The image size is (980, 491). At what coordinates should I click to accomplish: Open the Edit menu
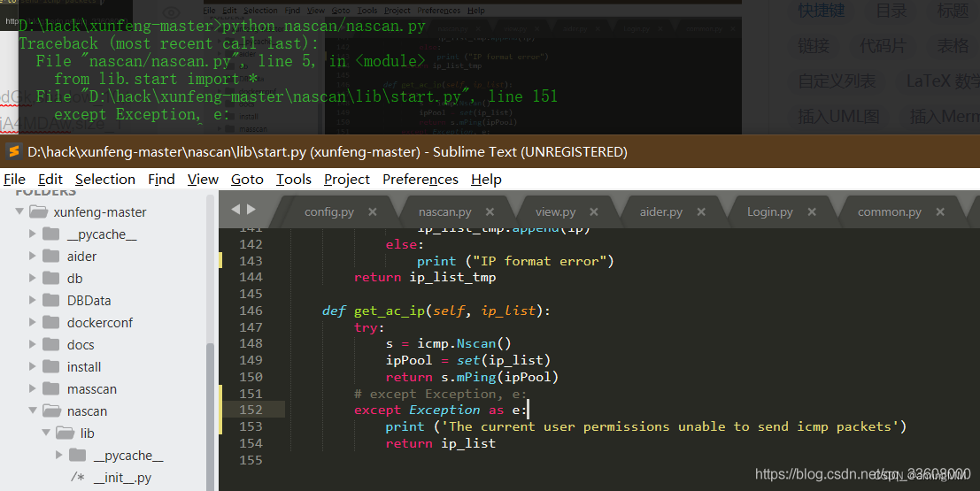[x=50, y=180]
